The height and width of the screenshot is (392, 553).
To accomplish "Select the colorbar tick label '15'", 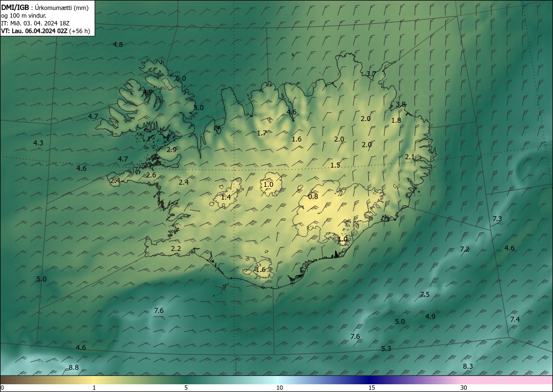I will click(x=372, y=388).
